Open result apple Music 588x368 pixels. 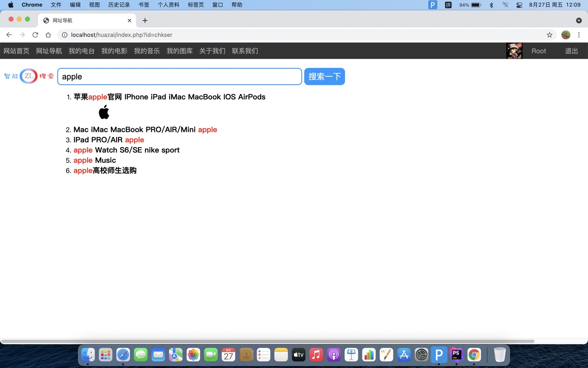point(95,160)
